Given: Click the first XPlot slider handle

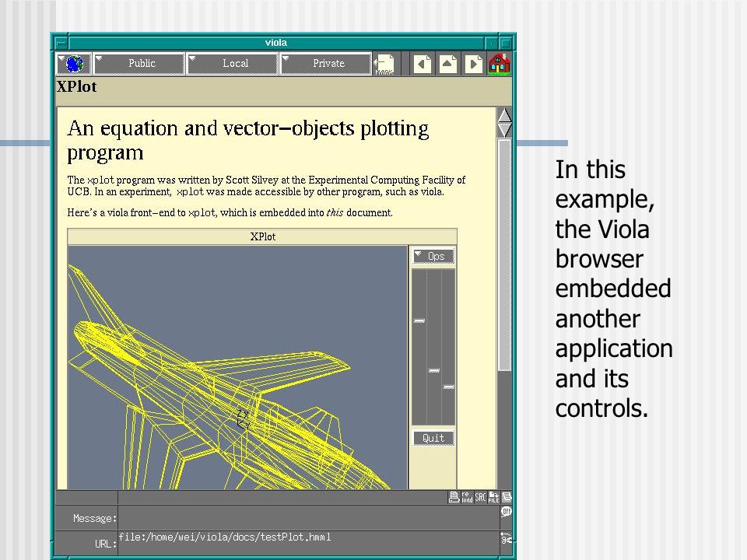Looking at the screenshot, I should tap(419, 320).
